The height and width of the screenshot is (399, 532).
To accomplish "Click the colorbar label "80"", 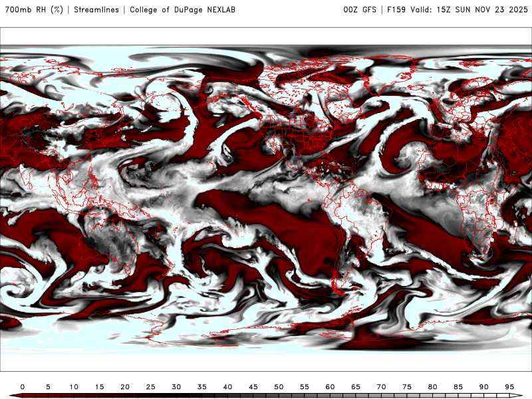I will pos(433,387).
